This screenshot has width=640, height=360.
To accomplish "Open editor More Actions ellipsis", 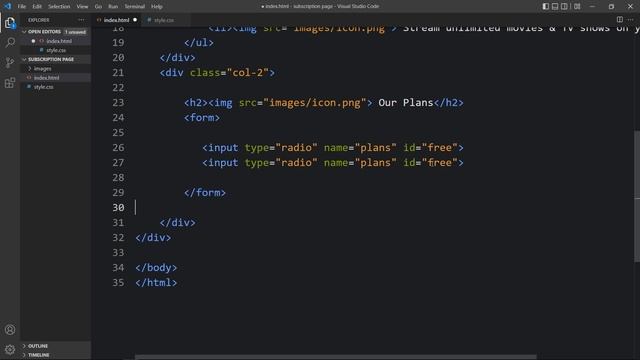I will tap(631, 20).
